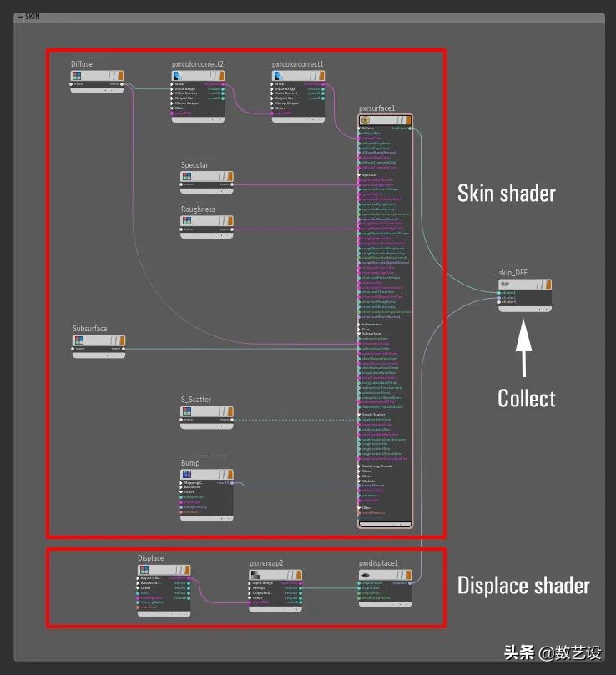The image size is (616, 675).
Task: Click the Specular texture node icon
Action: click(x=186, y=176)
